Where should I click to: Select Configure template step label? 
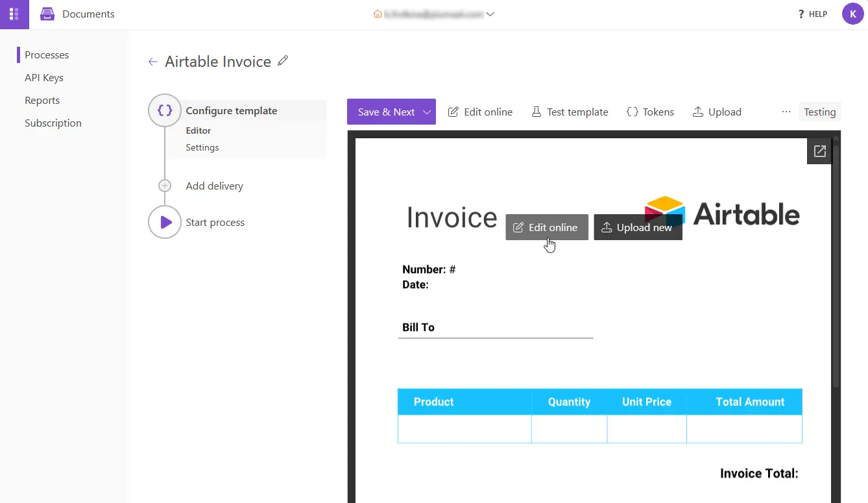click(x=232, y=111)
